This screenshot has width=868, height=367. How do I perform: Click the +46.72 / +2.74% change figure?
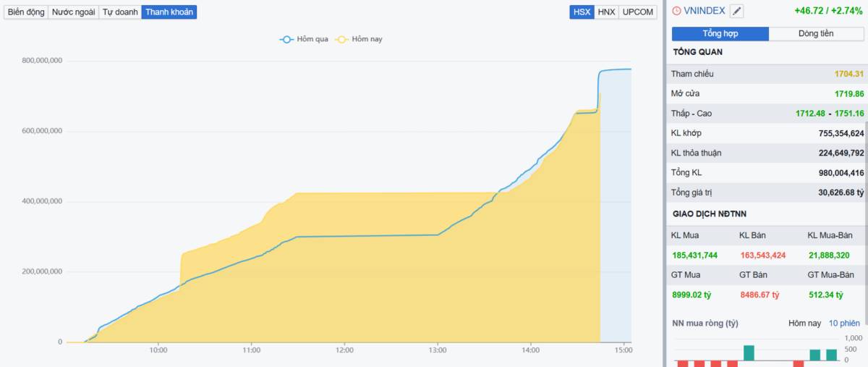[x=828, y=11]
